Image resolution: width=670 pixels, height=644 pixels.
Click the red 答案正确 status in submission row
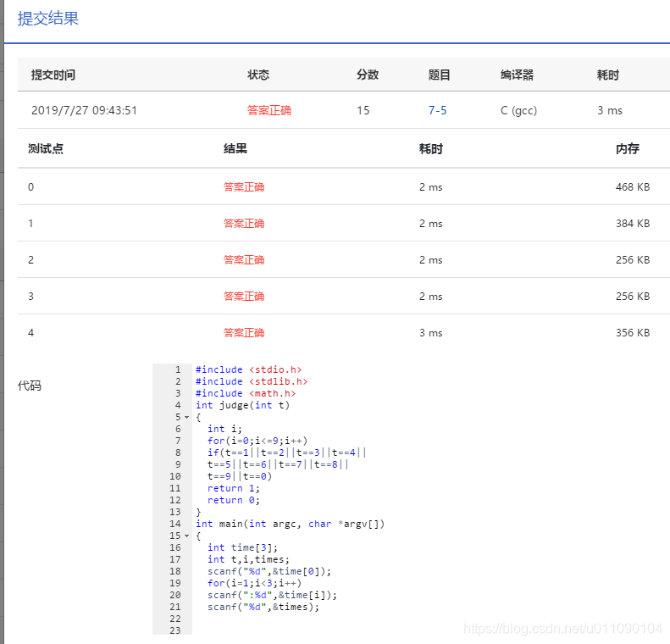269,110
